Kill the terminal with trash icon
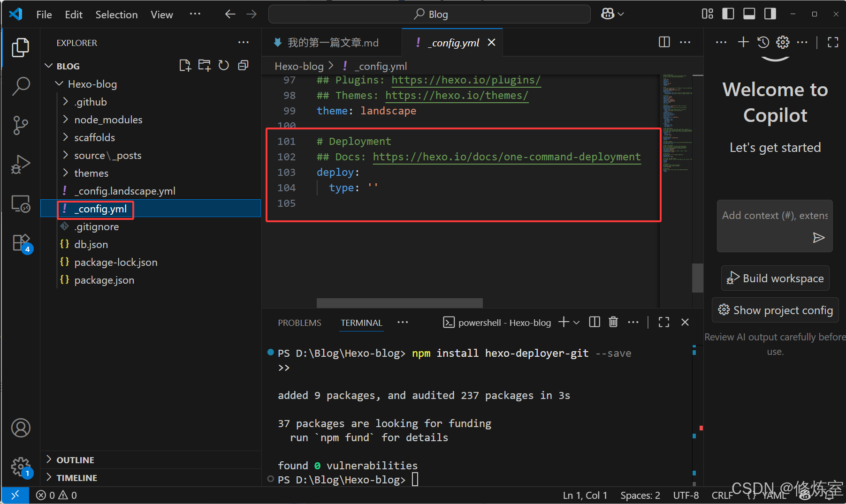 point(613,322)
